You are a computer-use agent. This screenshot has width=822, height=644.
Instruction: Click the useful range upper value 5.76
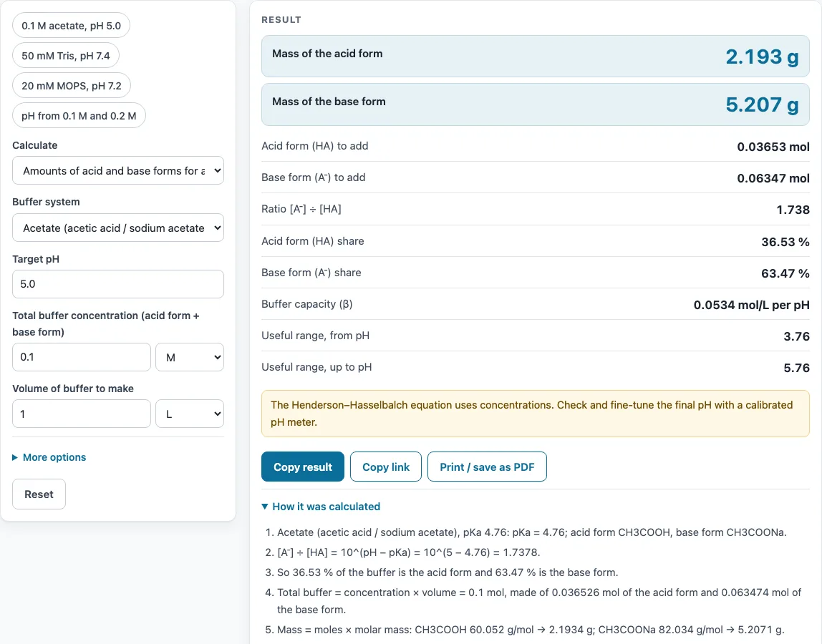click(797, 367)
